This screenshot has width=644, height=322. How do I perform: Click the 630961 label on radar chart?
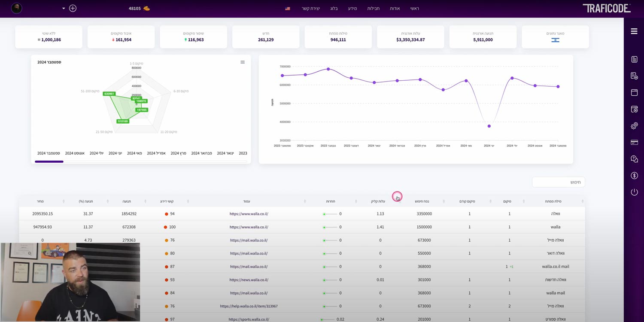tap(109, 94)
